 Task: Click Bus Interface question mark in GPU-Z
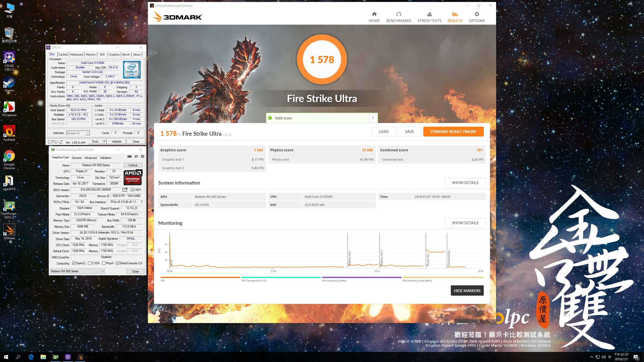[x=141, y=202]
